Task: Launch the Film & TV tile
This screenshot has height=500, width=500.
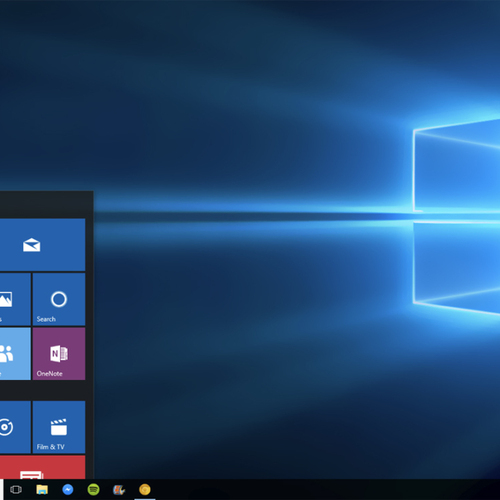Action: pyautogui.click(x=59, y=427)
